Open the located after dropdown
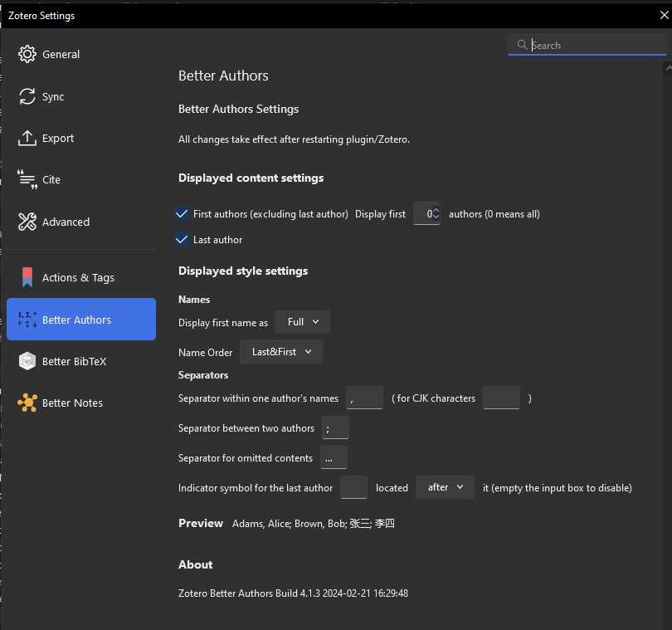Viewport: 672px width, 630px height. coord(445,487)
